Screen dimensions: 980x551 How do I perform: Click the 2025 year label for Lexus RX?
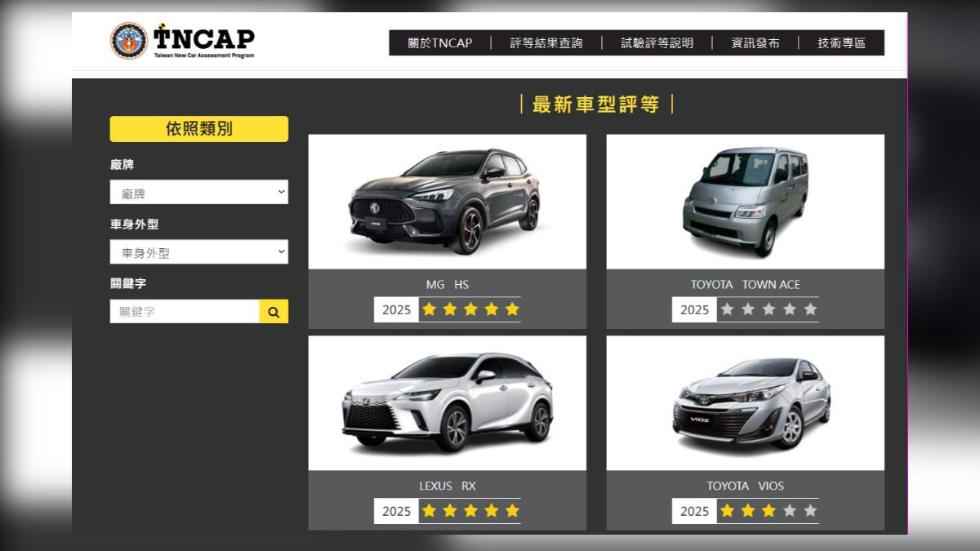(396, 512)
